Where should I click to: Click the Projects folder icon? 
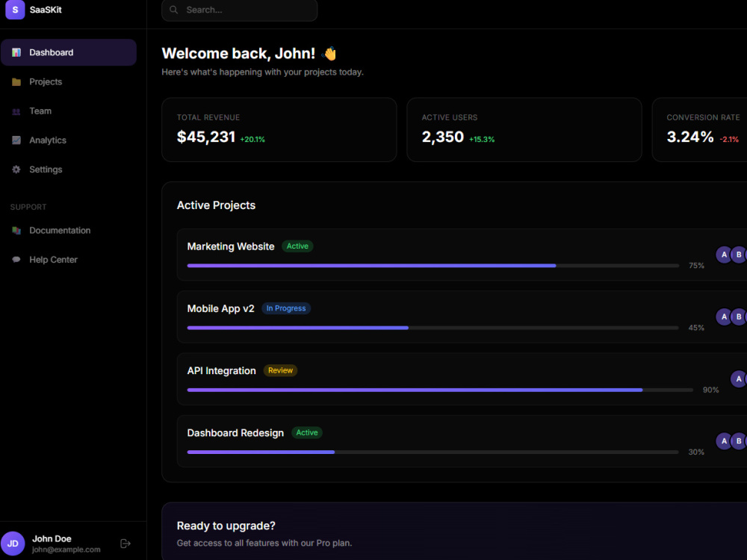tap(16, 82)
